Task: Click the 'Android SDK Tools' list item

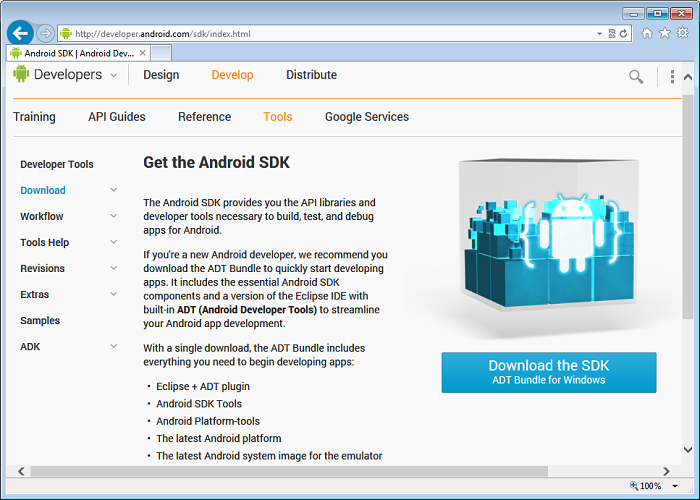Action: (199, 404)
